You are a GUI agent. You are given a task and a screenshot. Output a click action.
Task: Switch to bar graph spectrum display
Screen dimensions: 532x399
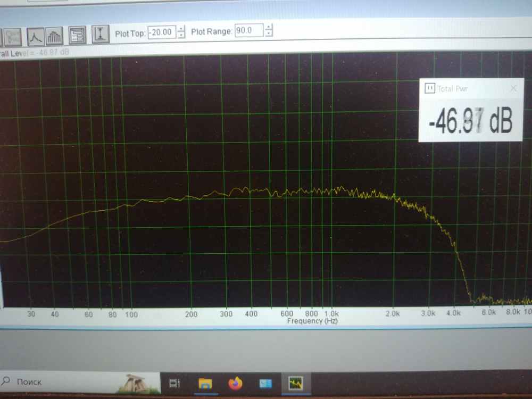(55, 36)
